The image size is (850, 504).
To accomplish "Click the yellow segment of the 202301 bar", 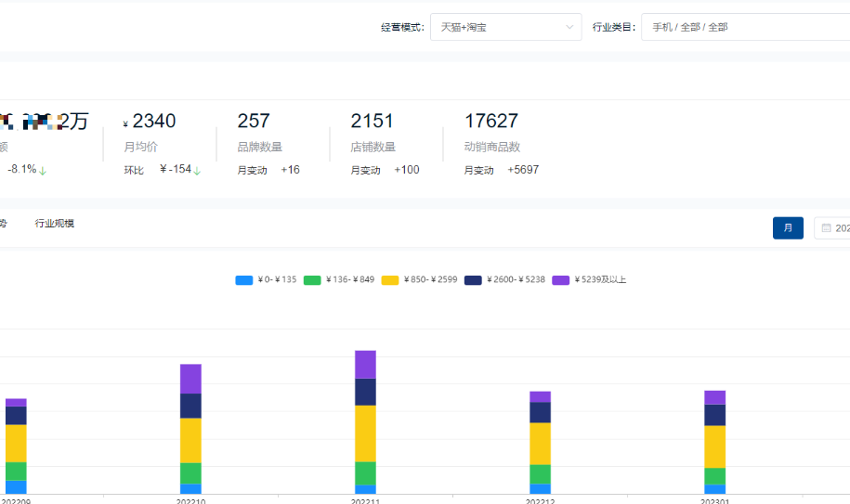I will coord(715,446).
